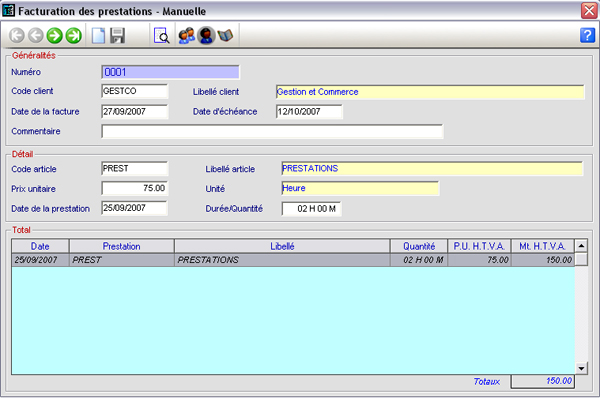Click the P.U. H.T.V.A. column header
This screenshot has width=600, height=398.
(479, 246)
